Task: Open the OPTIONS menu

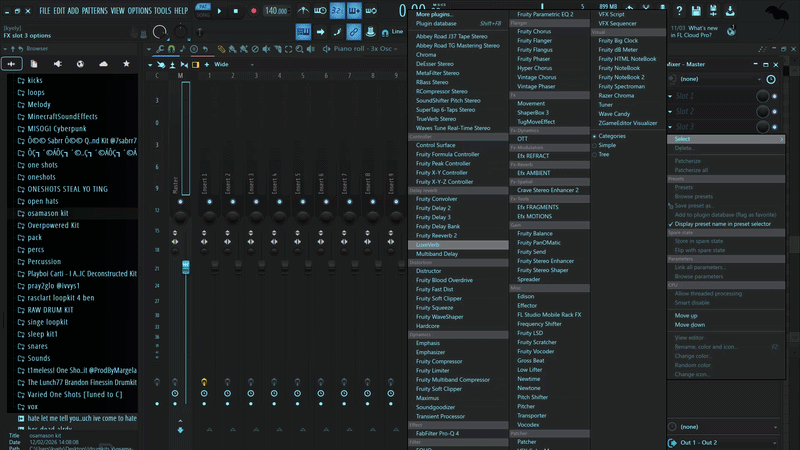Action: point(139,11)
